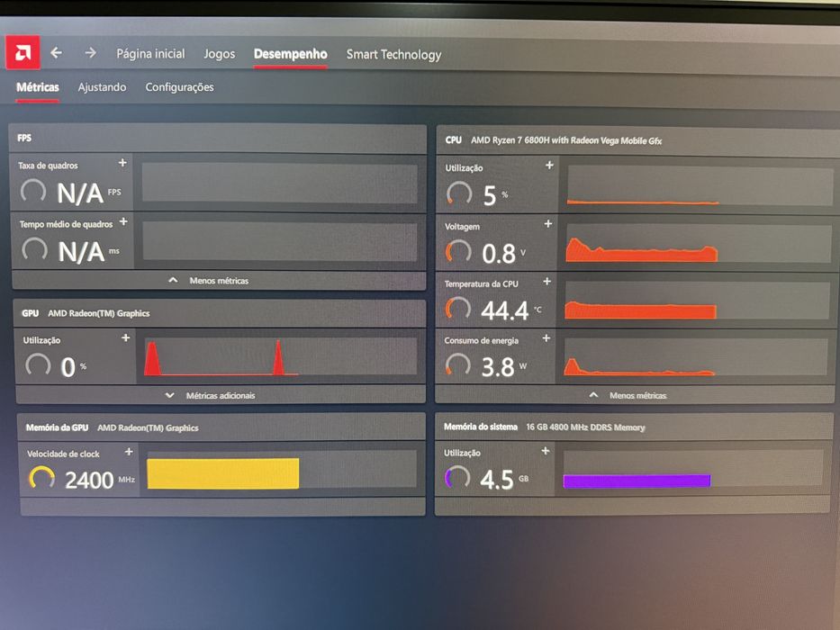This screenshot has height=630, width=840.
Task: Add GPU Utilização metric with plus
Action: [x=126, y=337]
